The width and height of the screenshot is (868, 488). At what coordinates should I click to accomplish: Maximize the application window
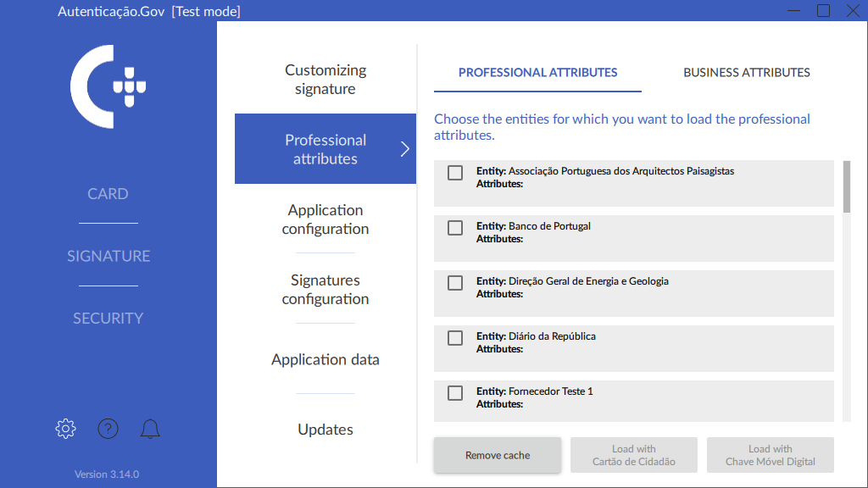[823, 11]
